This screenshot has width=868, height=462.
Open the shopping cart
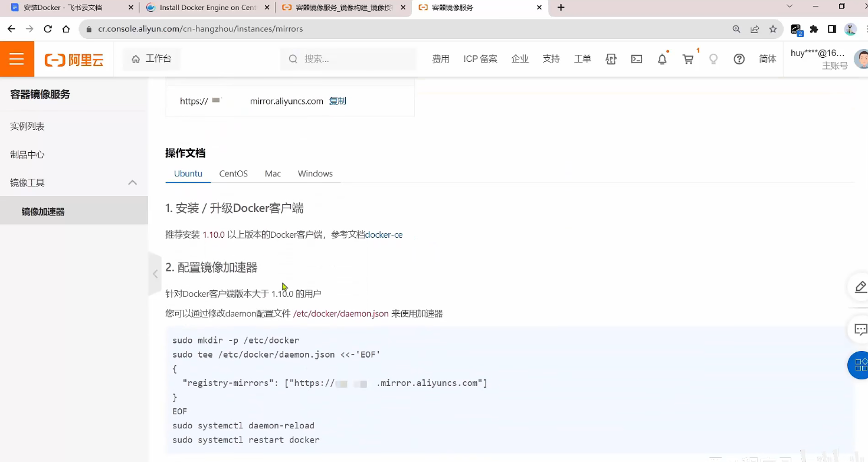pyautogui.click(x=688, y=59)
